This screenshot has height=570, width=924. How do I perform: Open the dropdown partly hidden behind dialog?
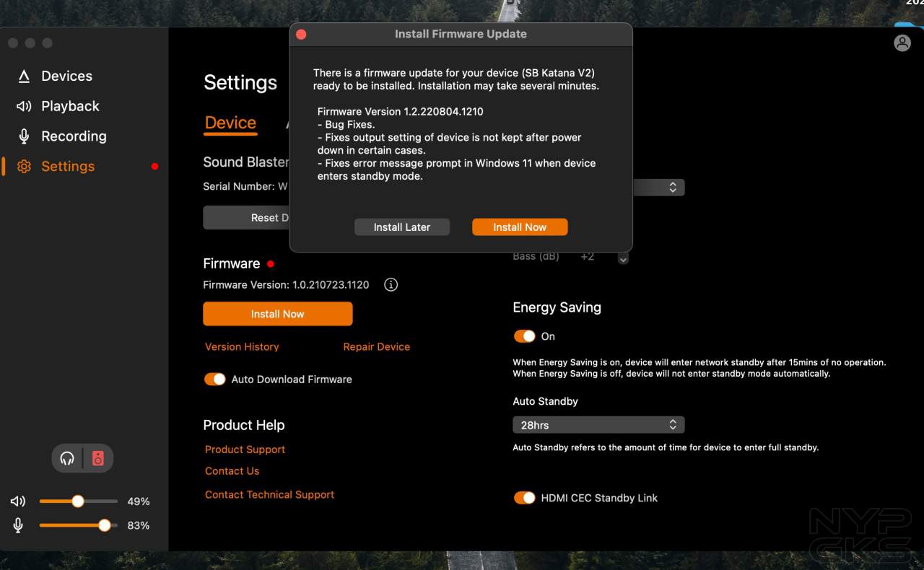point(658,188)
